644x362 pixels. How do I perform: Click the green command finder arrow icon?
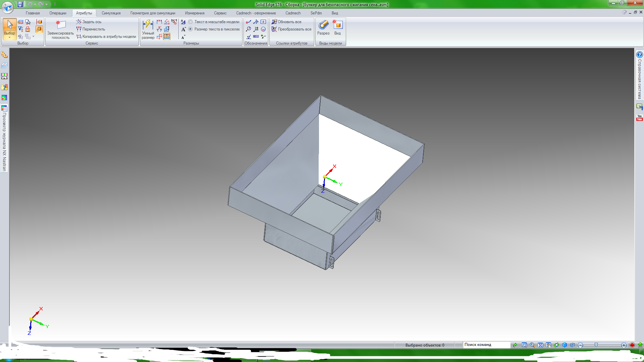[515, 345]
